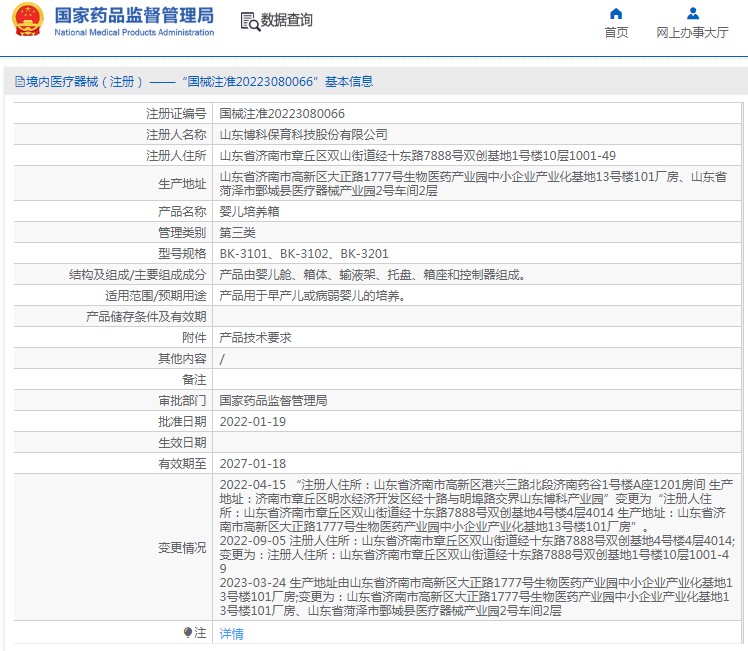Click the 2023-03-24 change record
The image size is (748, 651).
click(x=476, y=596)
